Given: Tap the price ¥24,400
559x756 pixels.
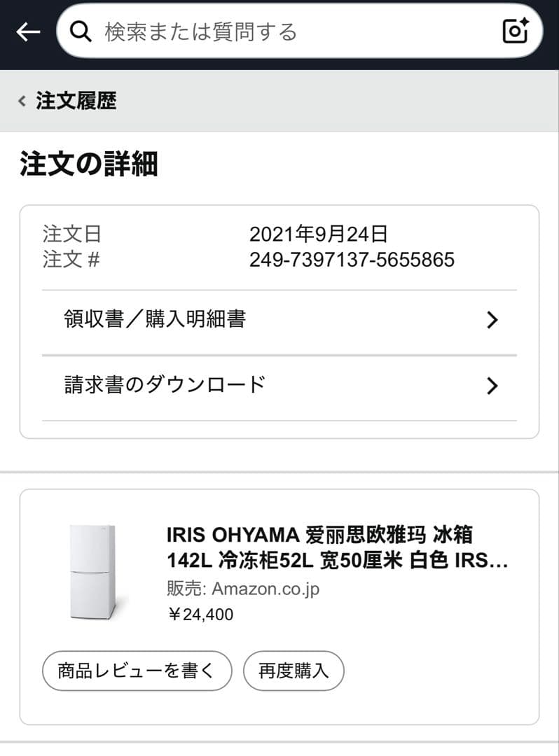Looking at the screenshot, I should click(200, 615).
